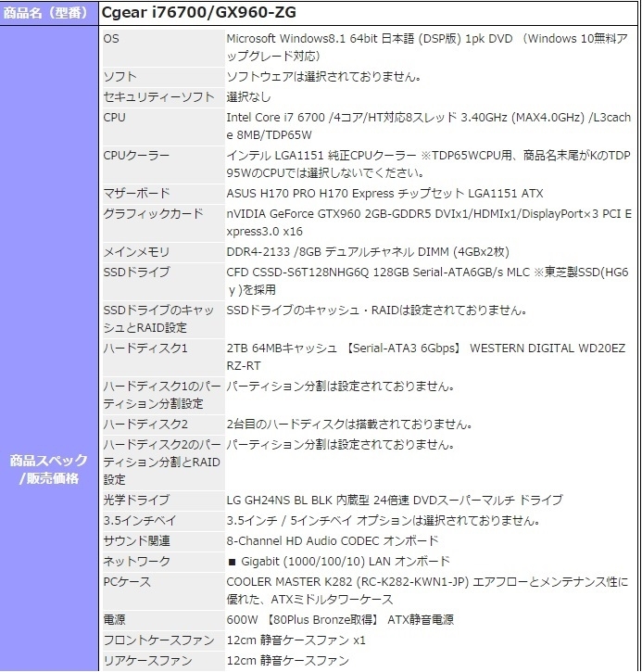642x672 pixels.
Task: Click the COOLER MASTER K282 case value
Action: 427,590
